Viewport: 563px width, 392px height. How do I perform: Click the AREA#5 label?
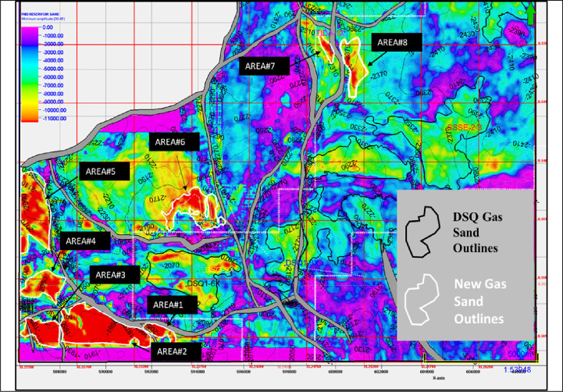(105, 171)
